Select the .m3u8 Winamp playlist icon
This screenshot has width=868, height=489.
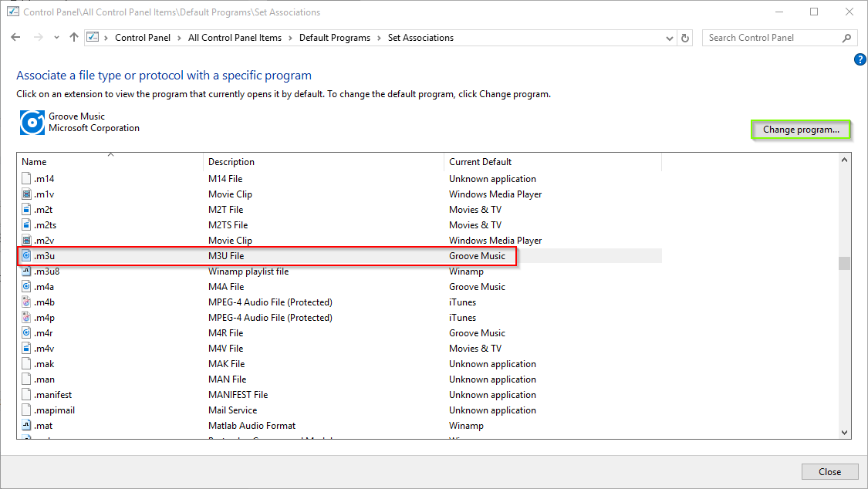tap(26, 271)
